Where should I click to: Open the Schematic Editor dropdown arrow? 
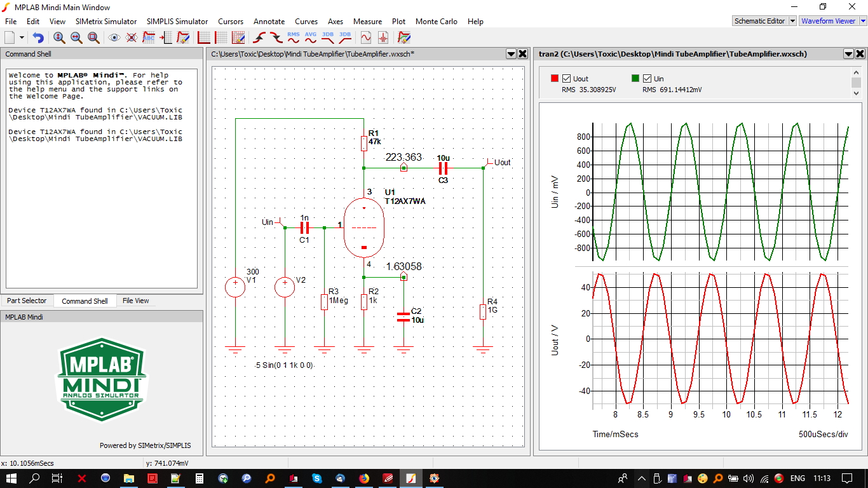792,21
